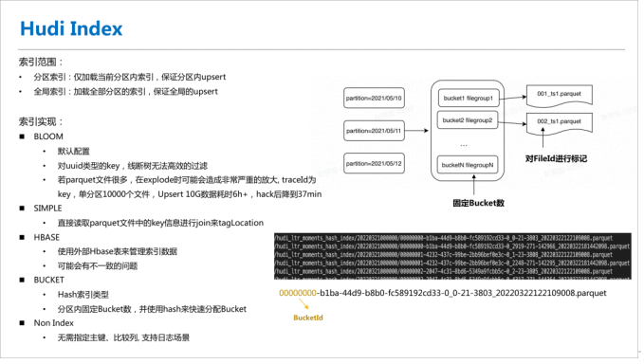The image size is (644, 364).
Task: Click the 'Hudi Index' slide title
Action: pos(71,28)
